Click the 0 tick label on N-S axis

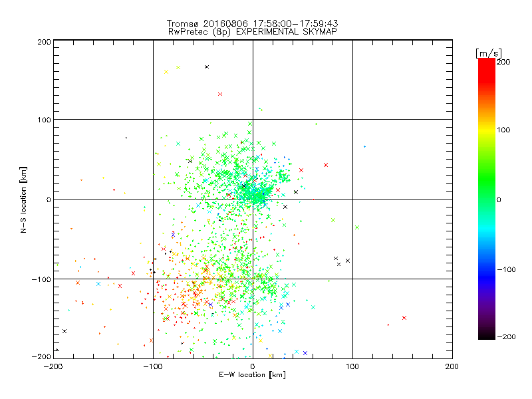pos(49,199)
